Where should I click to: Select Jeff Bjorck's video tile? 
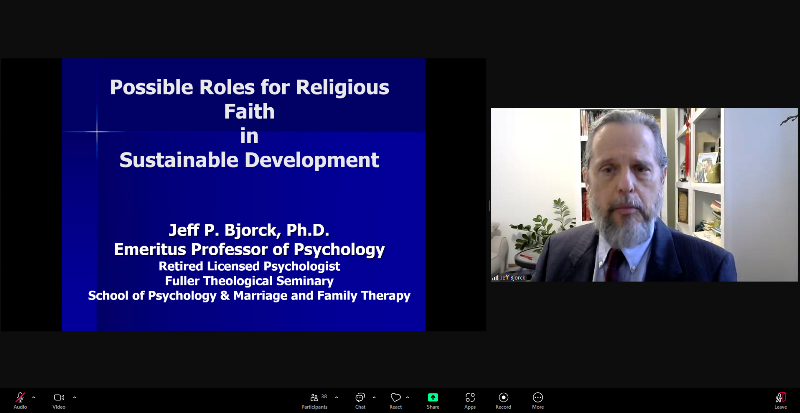(644, 195)
